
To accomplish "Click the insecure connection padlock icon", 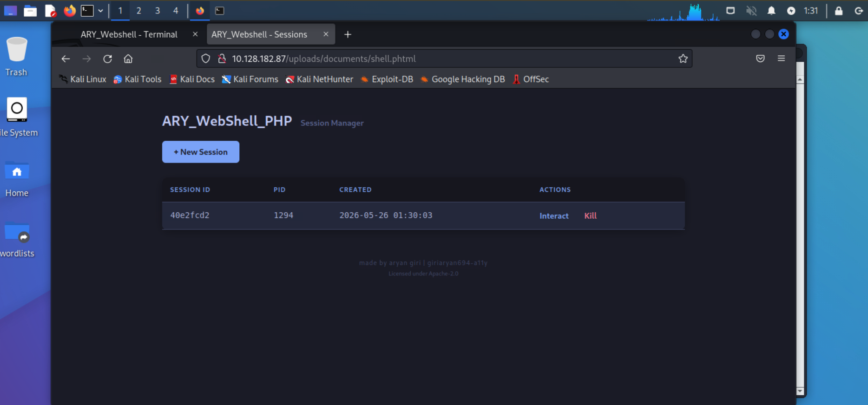I will (222, 59).
